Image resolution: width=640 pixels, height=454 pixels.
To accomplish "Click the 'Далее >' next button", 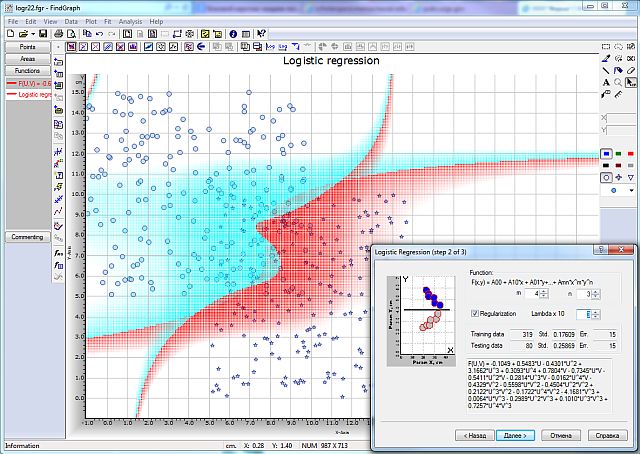I will pos(516,435).
